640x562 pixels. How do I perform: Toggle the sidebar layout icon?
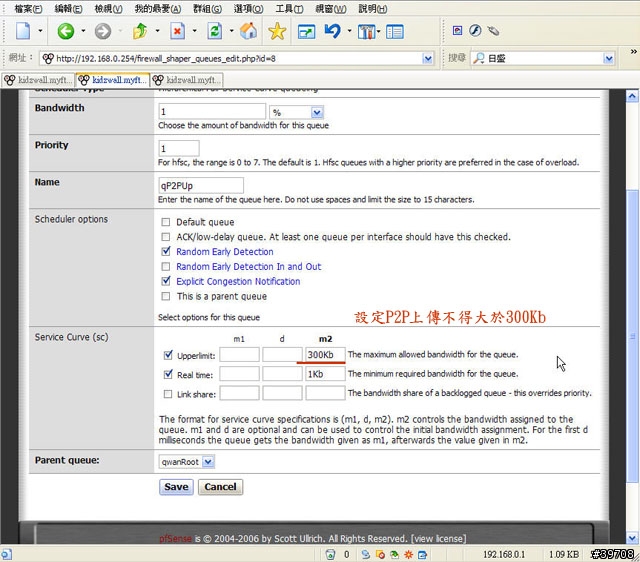coord(395,31)
